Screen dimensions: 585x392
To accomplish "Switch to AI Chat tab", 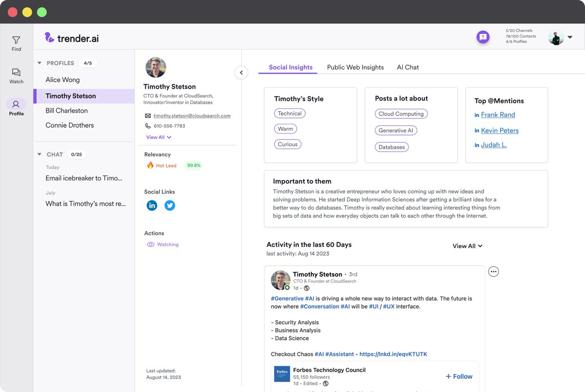I will pyautogui.click(x=408, y=67).
